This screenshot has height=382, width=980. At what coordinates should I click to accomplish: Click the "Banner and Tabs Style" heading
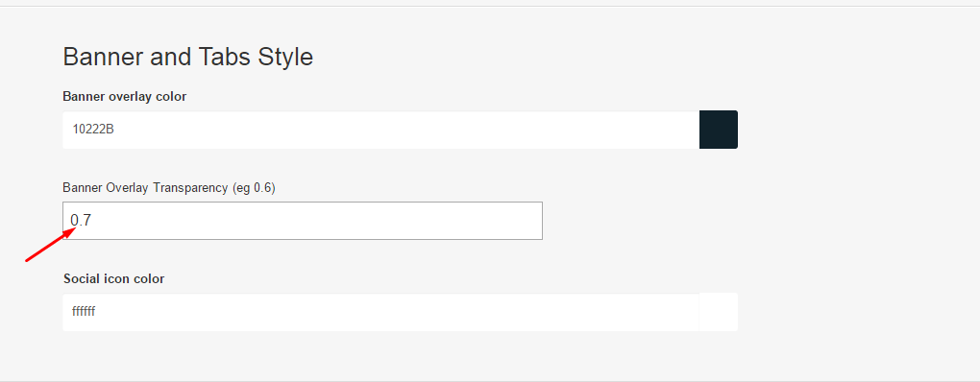188,57
